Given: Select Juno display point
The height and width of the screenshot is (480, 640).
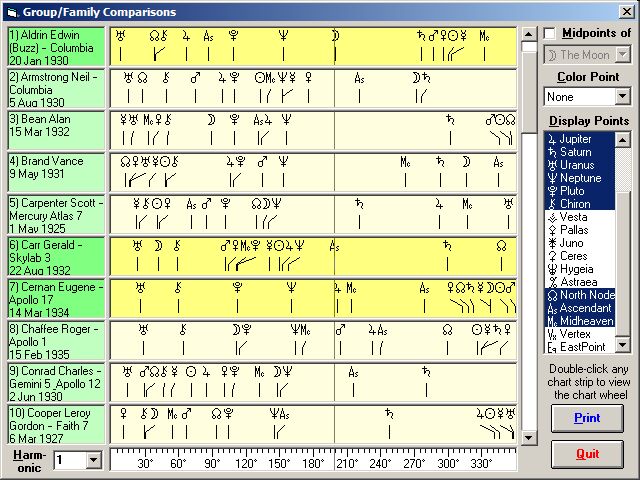Looking at the screenshot, I should click(x=580, y=243).
